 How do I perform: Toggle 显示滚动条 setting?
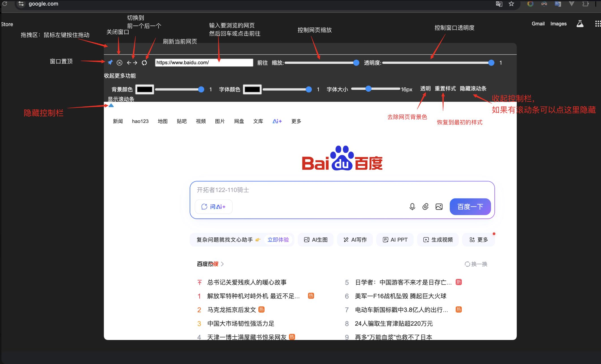pyautogui.click(x=121, y=99)
